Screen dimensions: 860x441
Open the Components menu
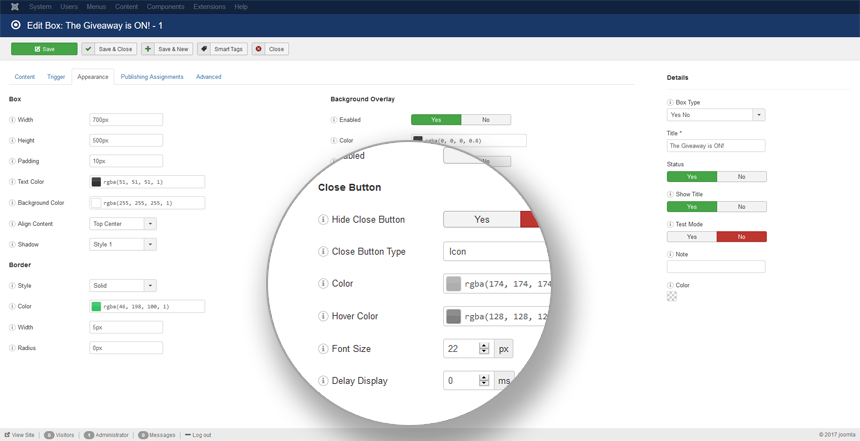pos(167,7)
